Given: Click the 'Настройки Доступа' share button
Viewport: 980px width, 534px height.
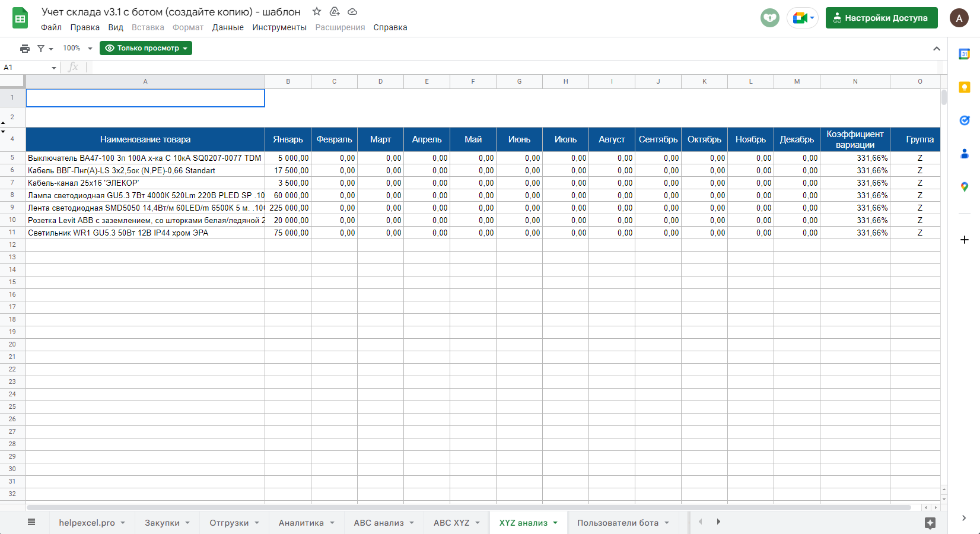Looking at the screenshot, I should coord(882,18).
